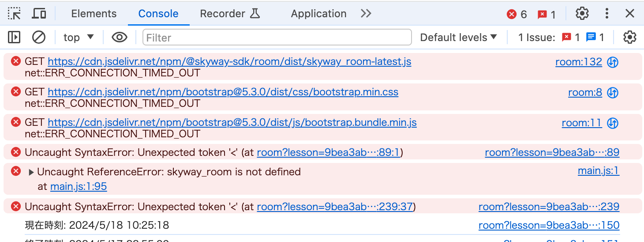Click the red error count badge
Screen dimensions: 644x242
[x=517, y=15]
